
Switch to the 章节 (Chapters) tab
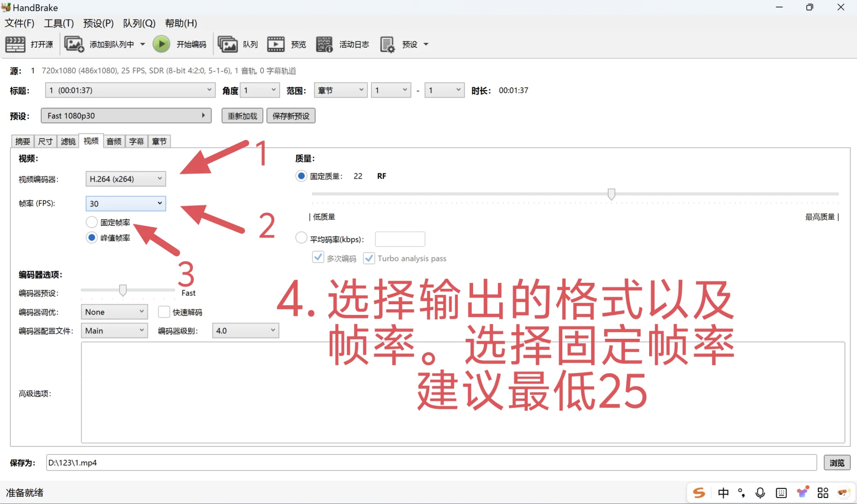[159, 141]
